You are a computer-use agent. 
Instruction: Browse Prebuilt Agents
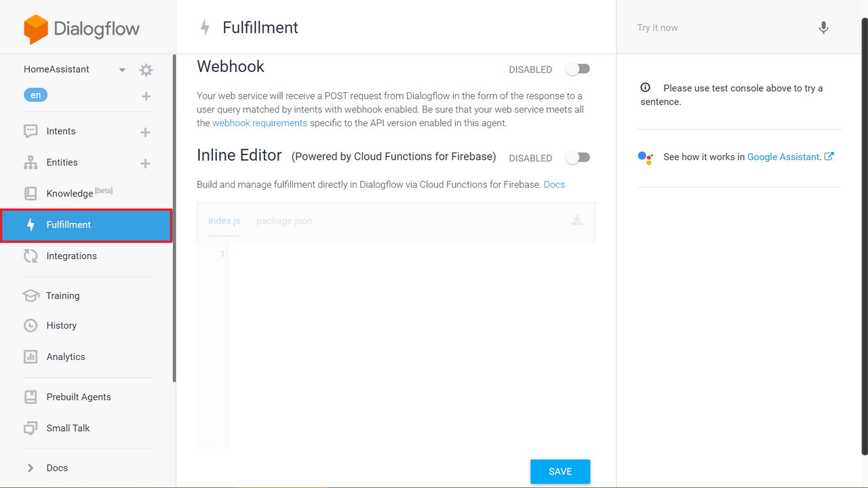click(79, 397)
